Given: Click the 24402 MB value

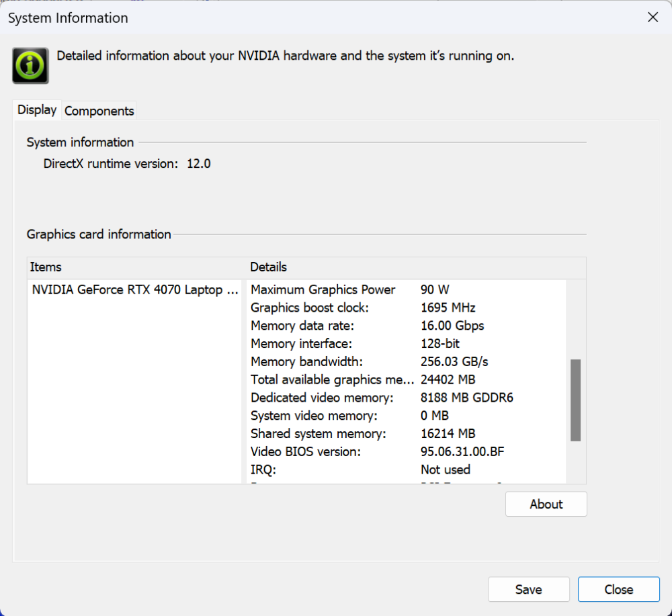Looking at the screenshot, I should (x=448, y=380).
